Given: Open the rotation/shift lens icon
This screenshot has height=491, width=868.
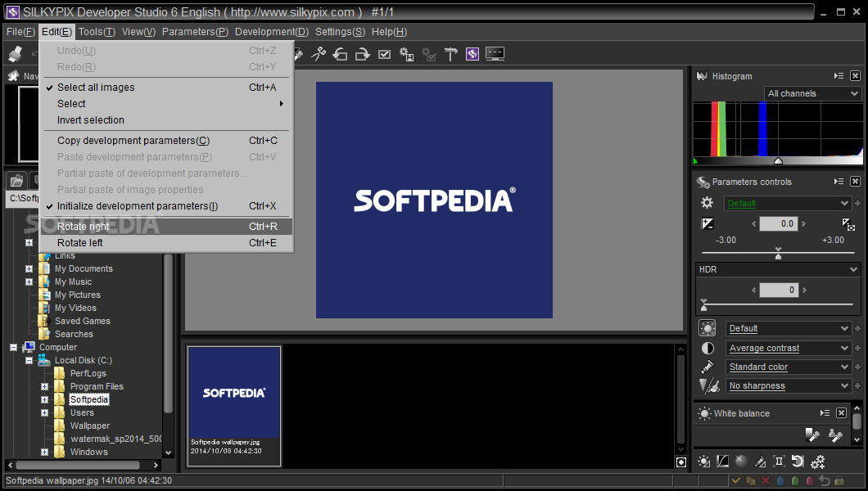Looking at the screenshot, I should tap(798, 462).
